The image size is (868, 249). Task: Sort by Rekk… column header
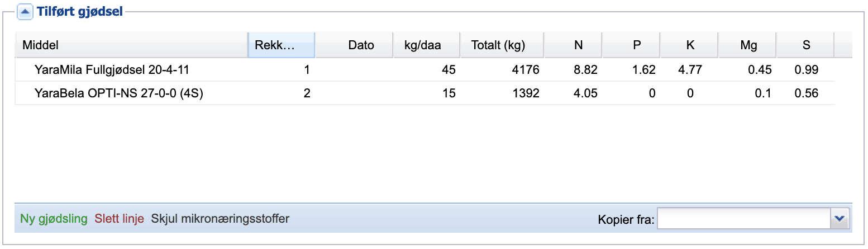tap(282, 45)
